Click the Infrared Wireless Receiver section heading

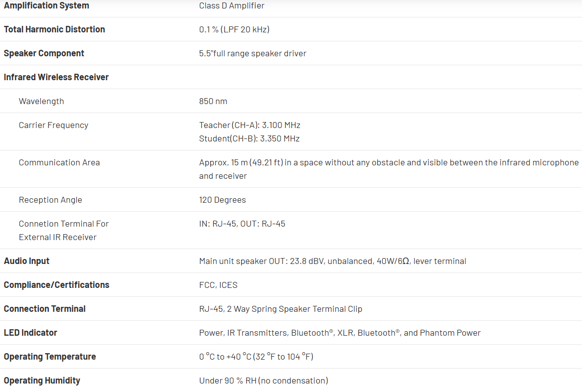coord(56,77)
